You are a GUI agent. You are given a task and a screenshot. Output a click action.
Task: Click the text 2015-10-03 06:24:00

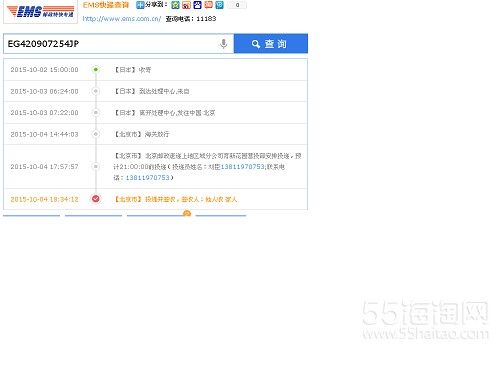(x=44, y=91)
